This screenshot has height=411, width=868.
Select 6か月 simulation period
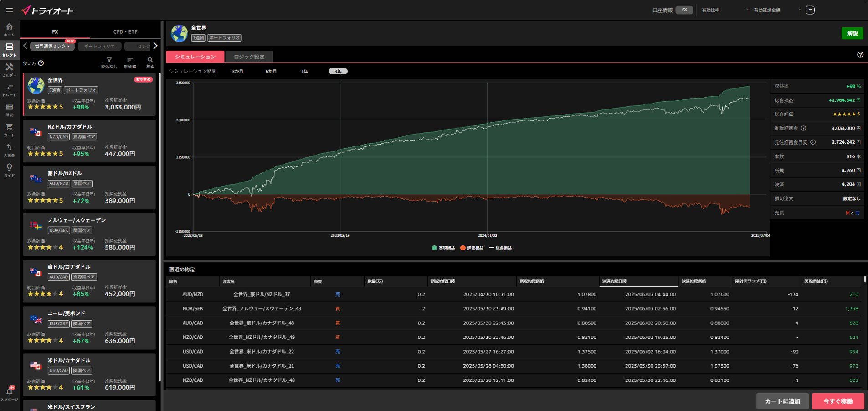click(271, 72)
